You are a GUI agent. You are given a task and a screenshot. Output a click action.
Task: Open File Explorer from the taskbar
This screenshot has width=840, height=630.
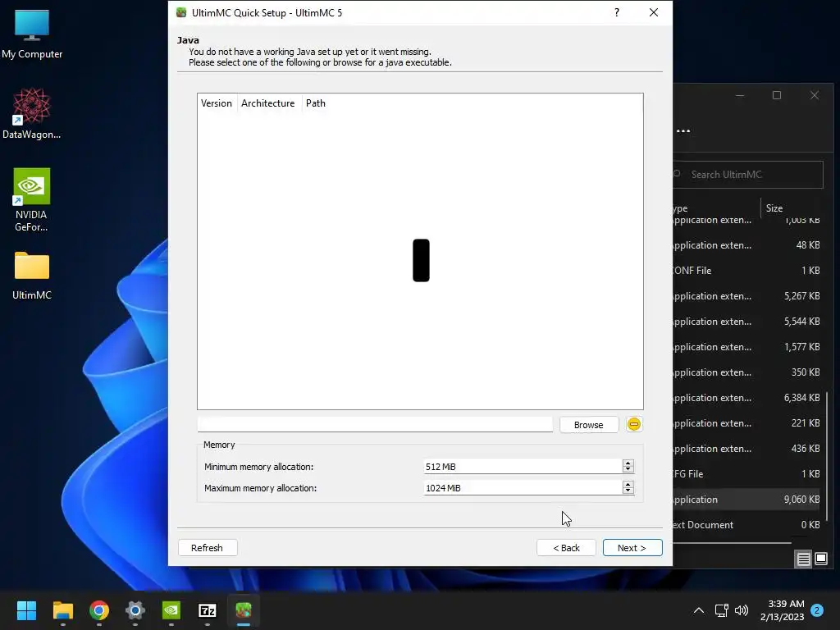click(62, 610)
